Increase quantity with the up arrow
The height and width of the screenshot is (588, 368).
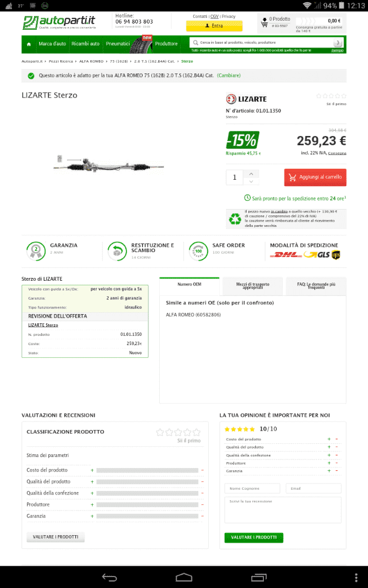point(251,173)
